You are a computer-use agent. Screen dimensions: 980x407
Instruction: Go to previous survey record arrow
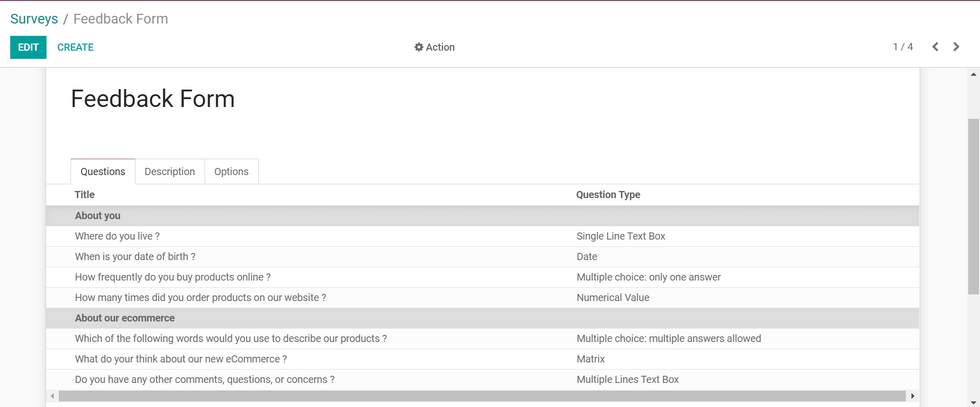[x=935, y=47]
